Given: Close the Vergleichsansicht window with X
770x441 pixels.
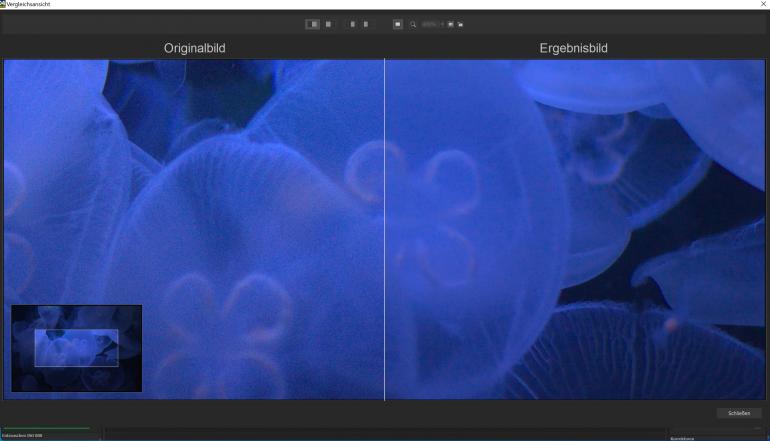Looking at the screenshot, I should point(764,4).
